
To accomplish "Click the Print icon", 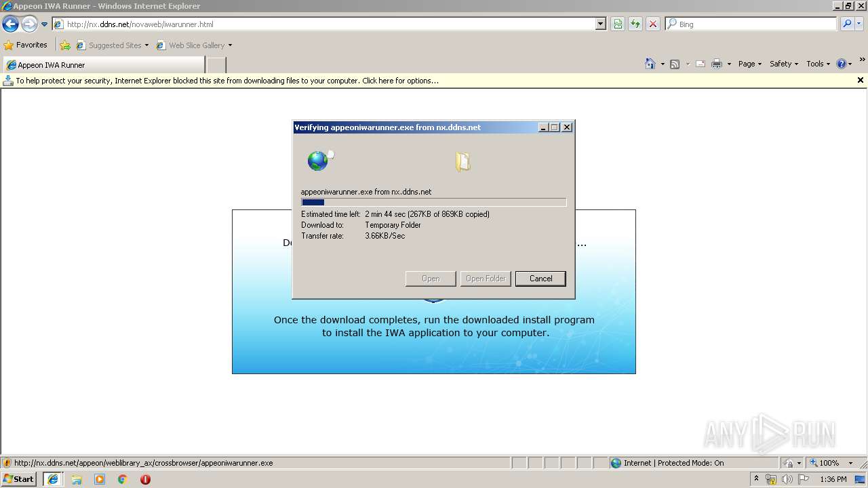I will [717, 64].
